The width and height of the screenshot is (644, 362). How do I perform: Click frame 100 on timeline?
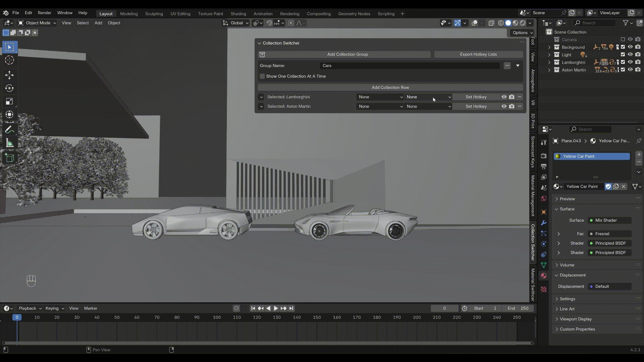tap(217, 317)
